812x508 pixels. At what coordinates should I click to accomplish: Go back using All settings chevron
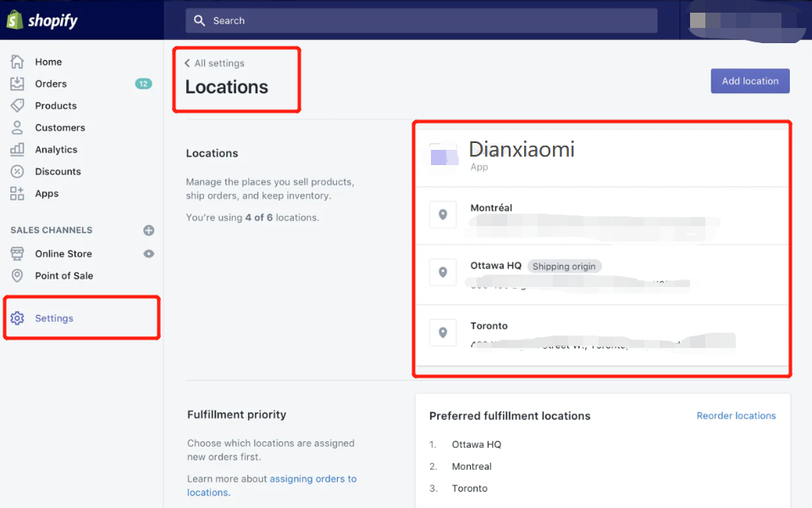(x=187, y=63)
